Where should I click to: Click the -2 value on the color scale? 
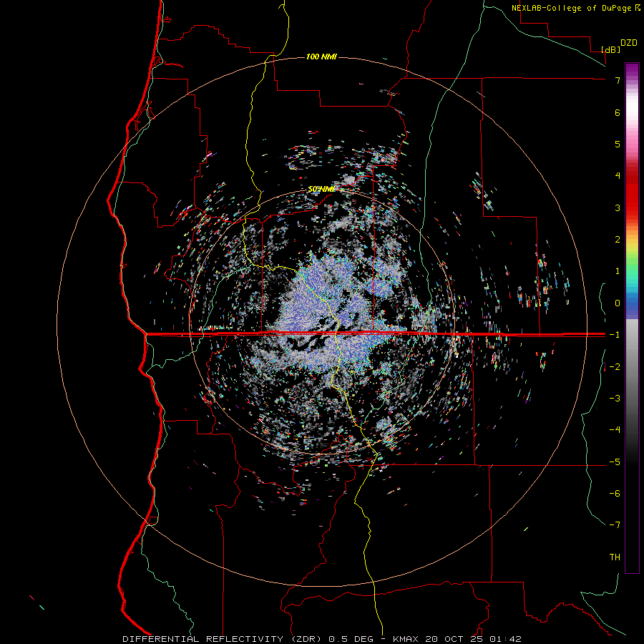tap(615, 367)
